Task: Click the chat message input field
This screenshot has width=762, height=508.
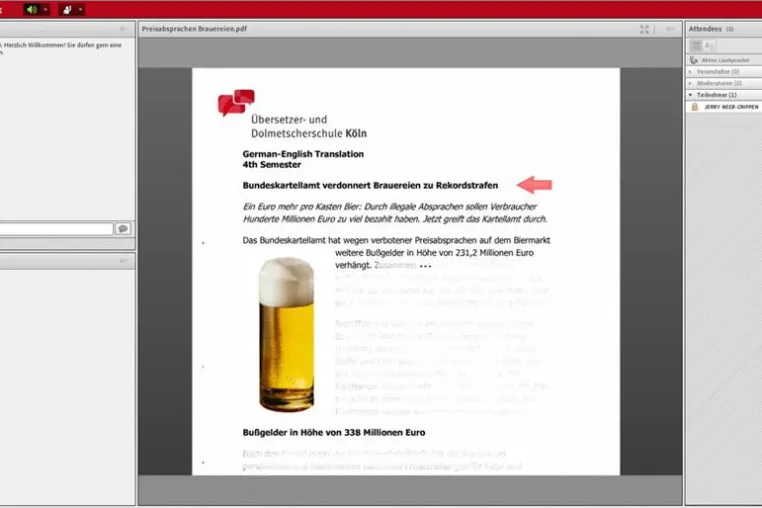Action: point(56,228)
